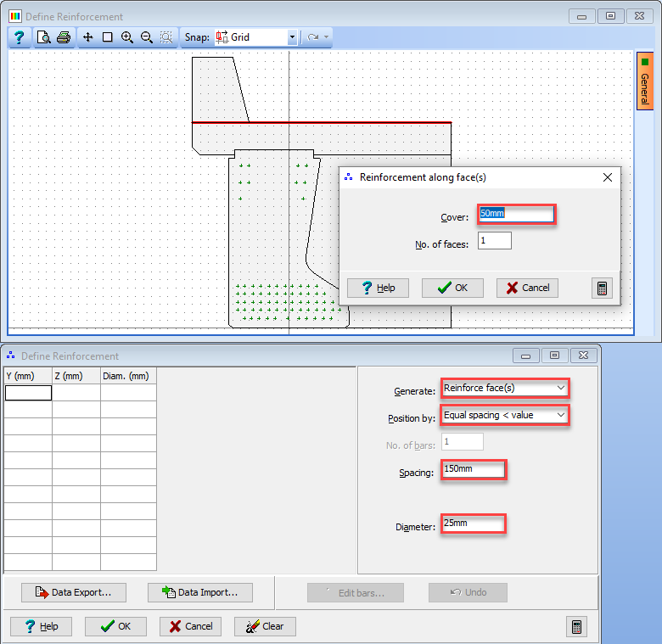The image size is (662, 644).
Task: Click Help in Reinforcement along face(s) dialog
Action: (x=378, y=288)
